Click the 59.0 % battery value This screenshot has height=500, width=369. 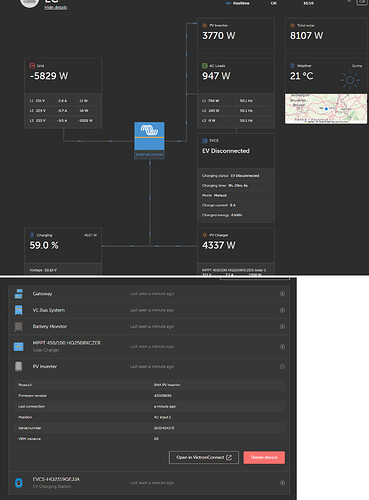[x=44, y=245]
